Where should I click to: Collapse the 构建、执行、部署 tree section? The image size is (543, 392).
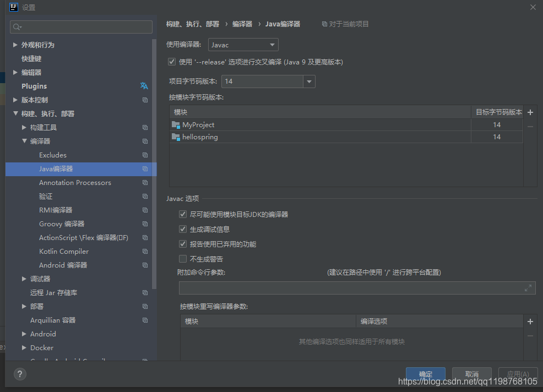[x=15, y=113]
